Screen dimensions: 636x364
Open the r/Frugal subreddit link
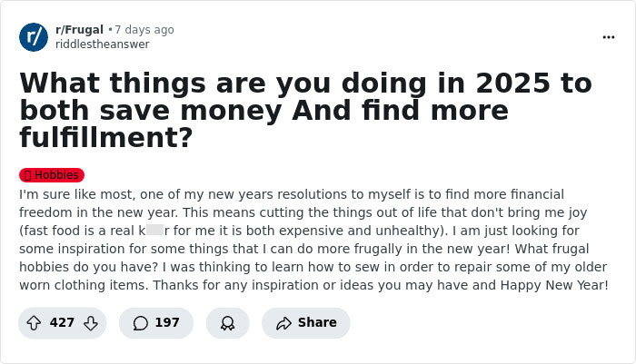point(79,30)
